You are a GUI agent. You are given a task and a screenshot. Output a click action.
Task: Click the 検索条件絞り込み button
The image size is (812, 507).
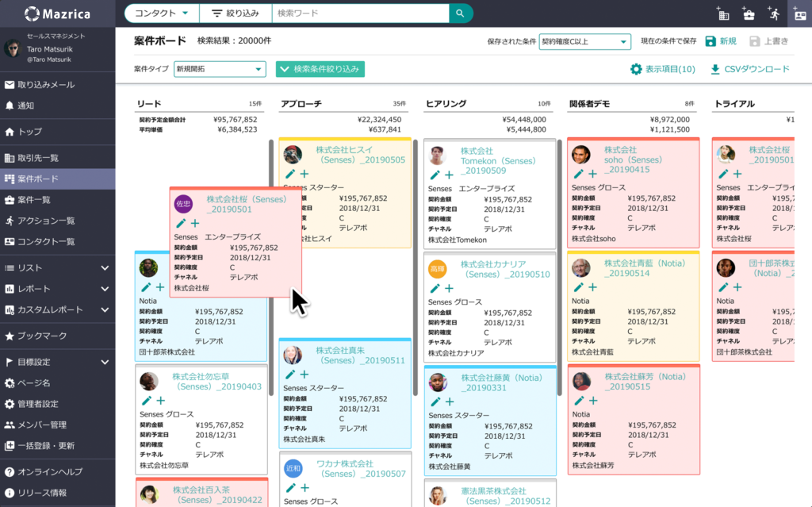320,69
